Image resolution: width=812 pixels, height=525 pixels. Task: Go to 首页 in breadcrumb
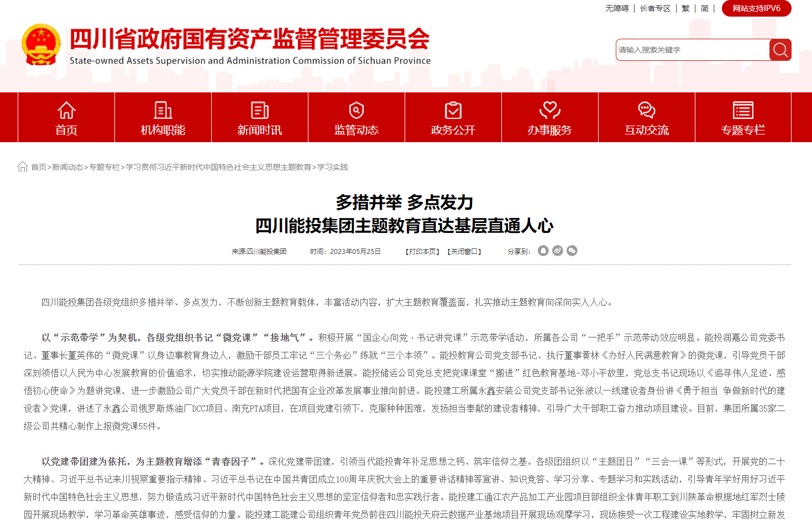point(39,167)
